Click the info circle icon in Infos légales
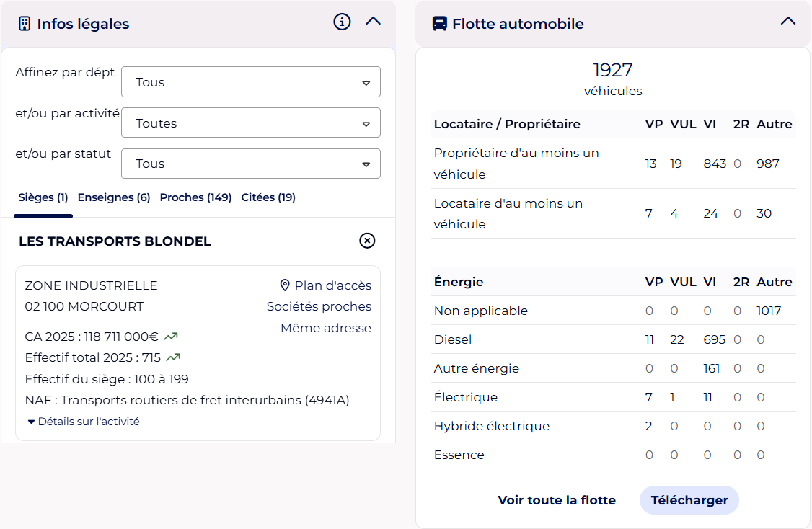 pos(342,22)
